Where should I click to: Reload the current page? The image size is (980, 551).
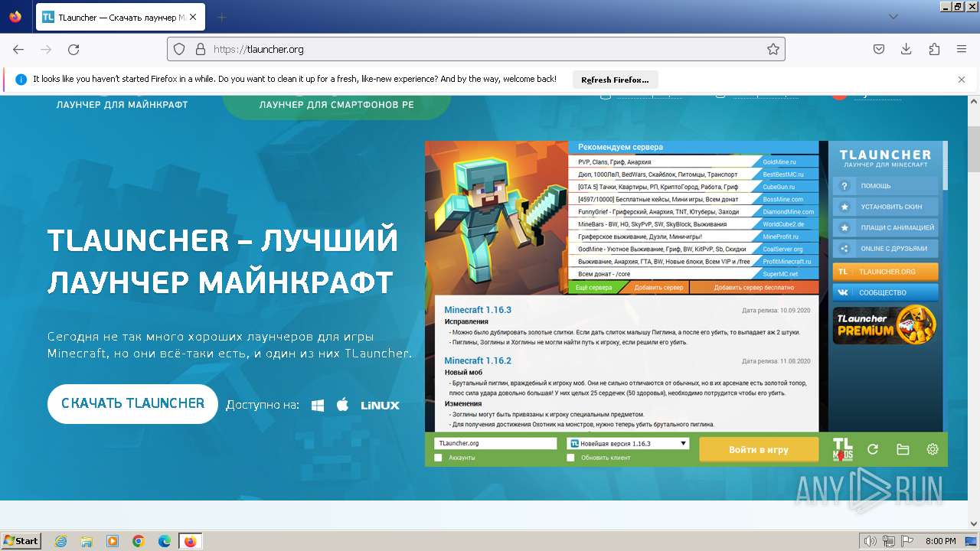[73, 49]
